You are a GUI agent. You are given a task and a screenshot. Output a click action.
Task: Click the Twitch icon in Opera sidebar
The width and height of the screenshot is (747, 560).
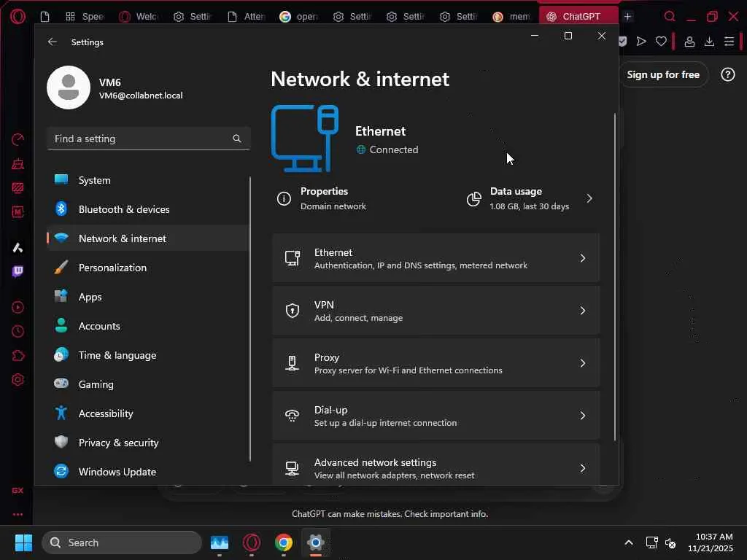[x=18, y=271]
